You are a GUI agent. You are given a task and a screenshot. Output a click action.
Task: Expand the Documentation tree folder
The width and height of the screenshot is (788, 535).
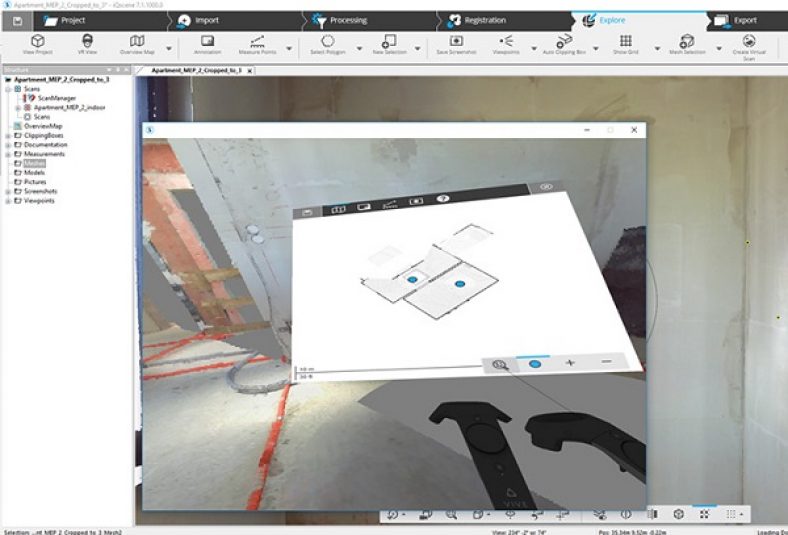tap(8, 145)
